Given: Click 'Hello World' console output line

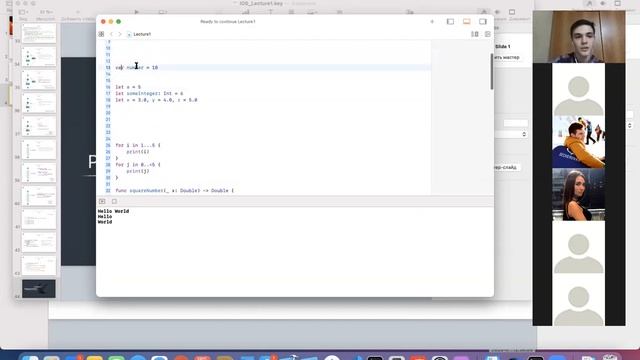Looking at the screenshot, I should (x=113, y=211).
